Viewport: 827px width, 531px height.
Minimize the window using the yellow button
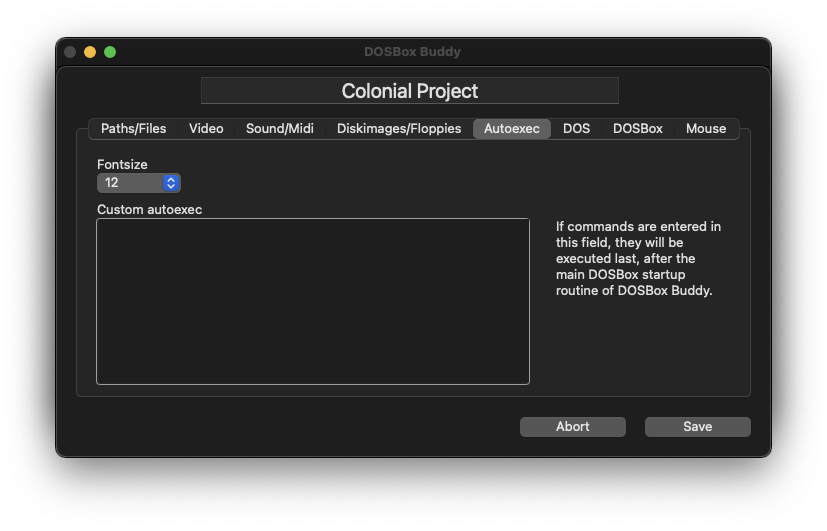coord(90,52)
